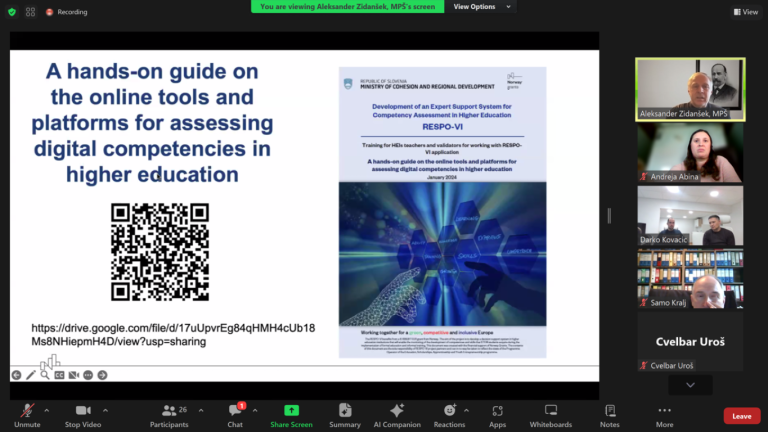Change layout with the View button
The image size is (768, 432).
745,12
